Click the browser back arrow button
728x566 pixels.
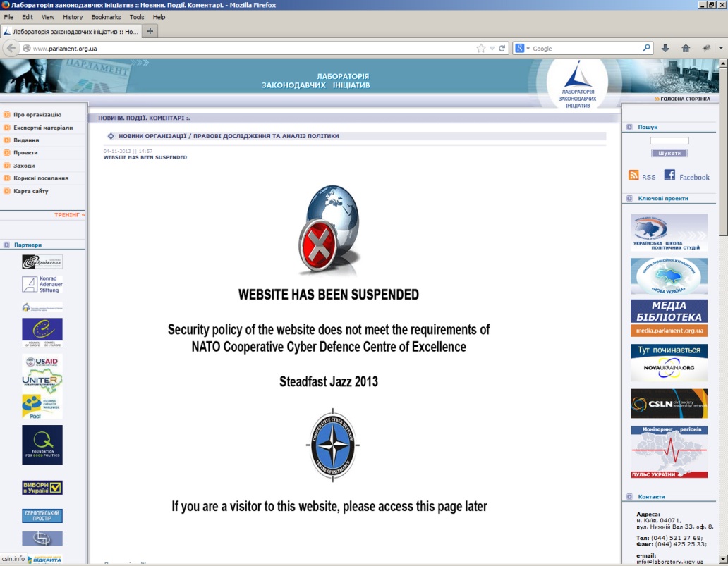coord(11,48)
